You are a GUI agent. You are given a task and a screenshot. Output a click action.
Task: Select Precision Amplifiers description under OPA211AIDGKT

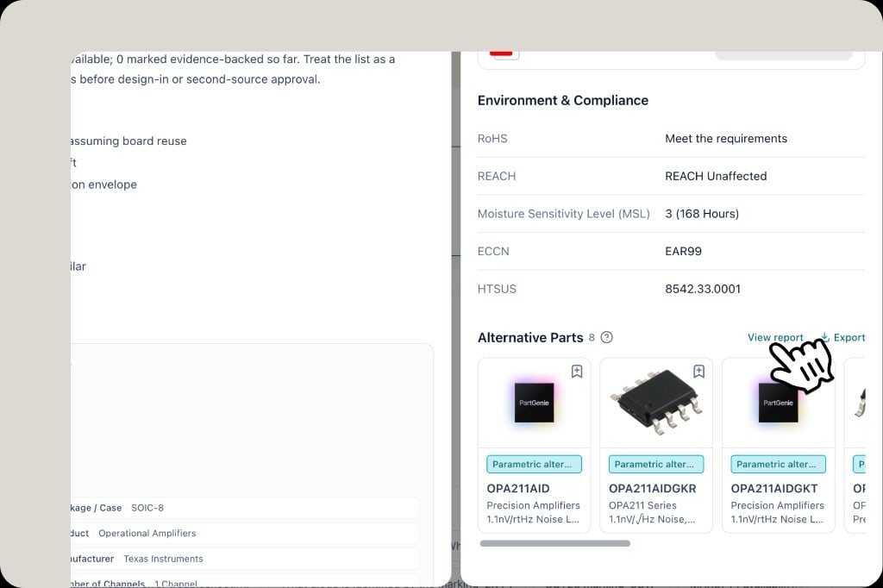point(777,506)
